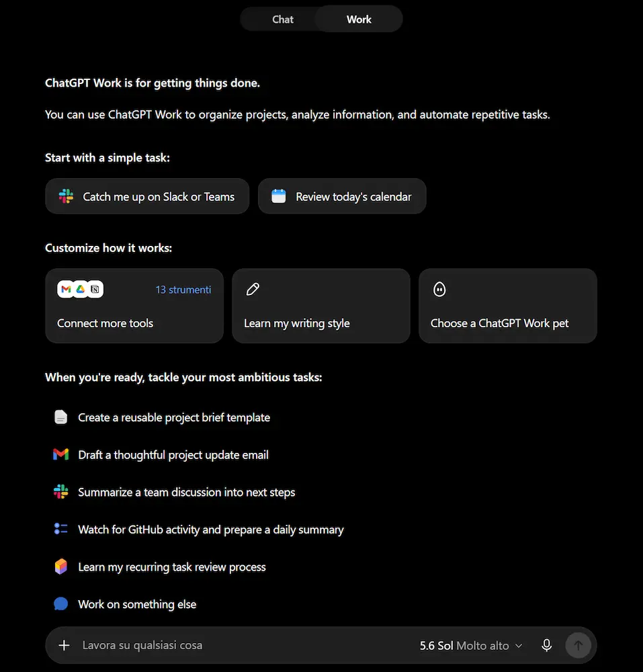This screenshot has width=643, height=672.
Task: Expand the model selector chevron
Action: coord(519,646)
